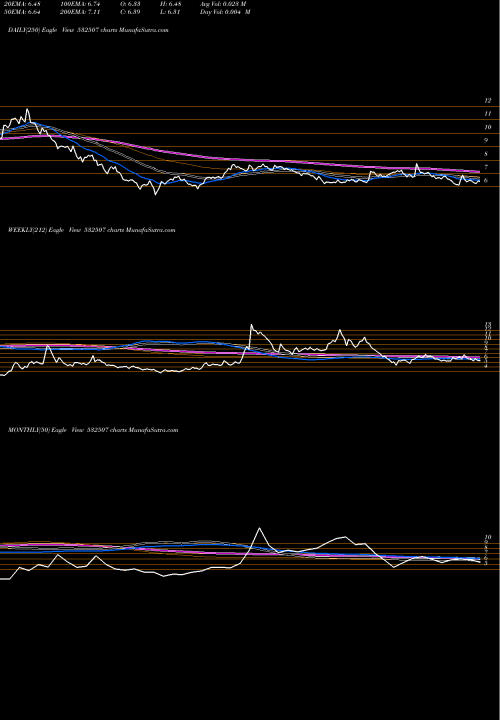Click the 50EMA value in the header

pyautogui.click(x=23, y=12)
